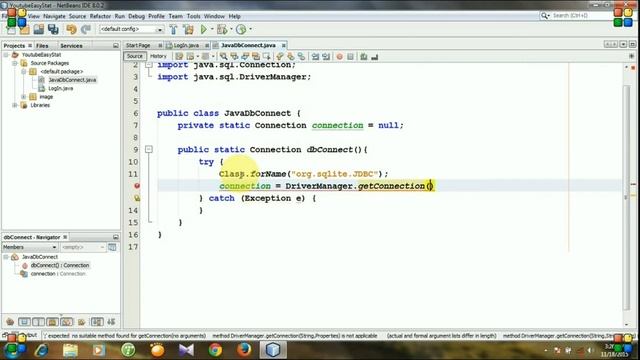Open Internet Explorer from the taskbar
640x360 pixels.
coord(42,350)
